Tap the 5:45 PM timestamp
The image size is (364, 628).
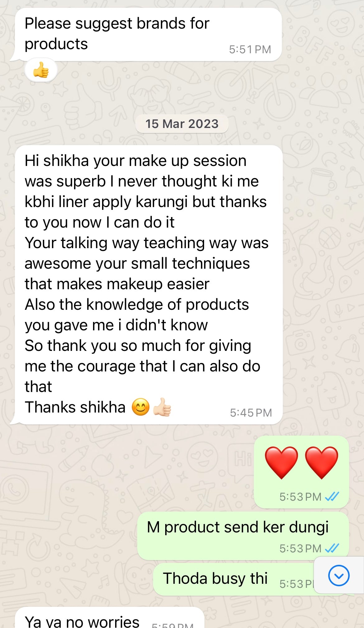click(x=251, y=413)
